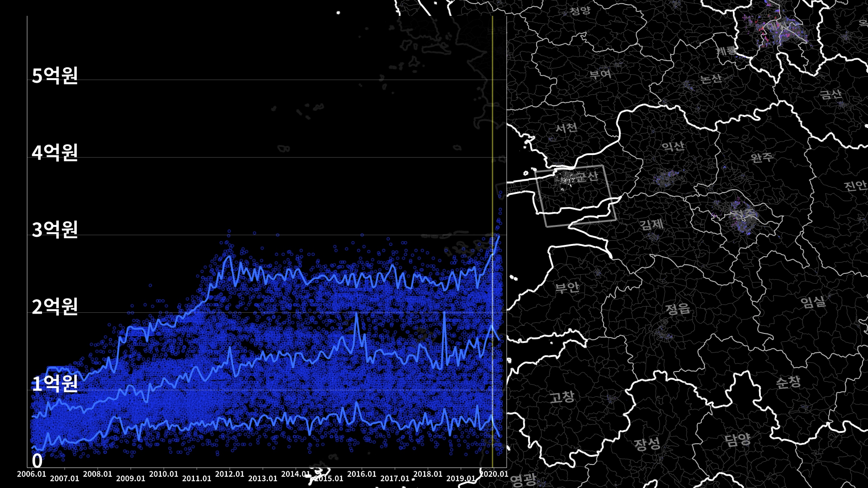This screenshot has height=488, width=868.
Task: Click the 익산 region label on map
Action: [673, 146]
